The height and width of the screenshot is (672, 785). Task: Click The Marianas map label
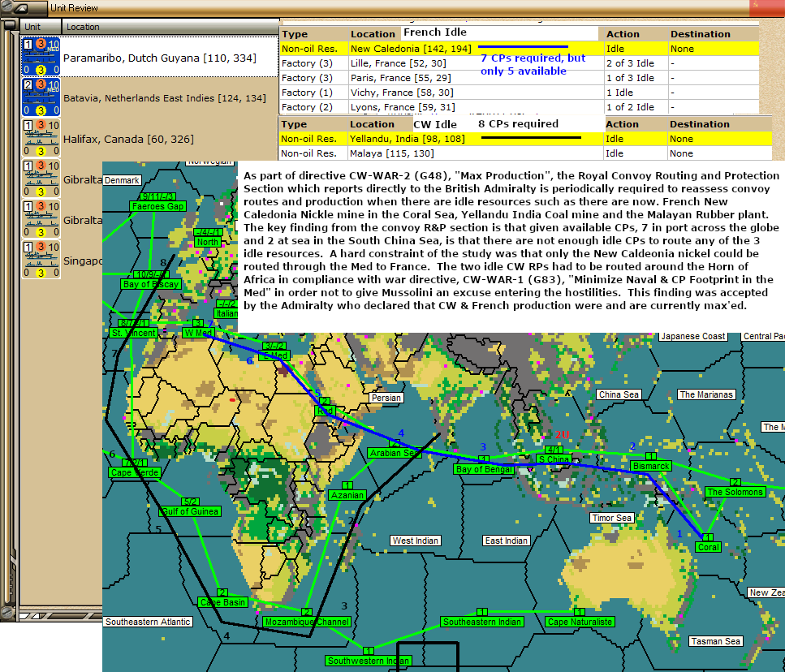coord(706,394)
